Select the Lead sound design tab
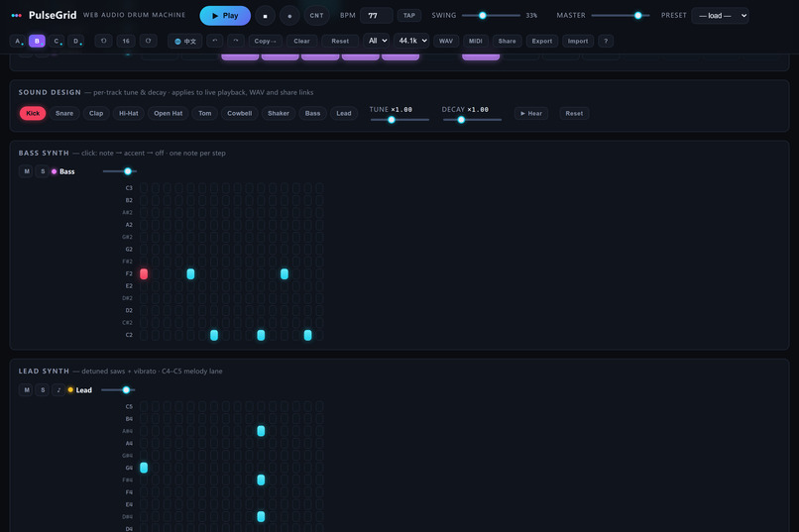The width and height of the screenshot is (799, 532). pos(344,114)
